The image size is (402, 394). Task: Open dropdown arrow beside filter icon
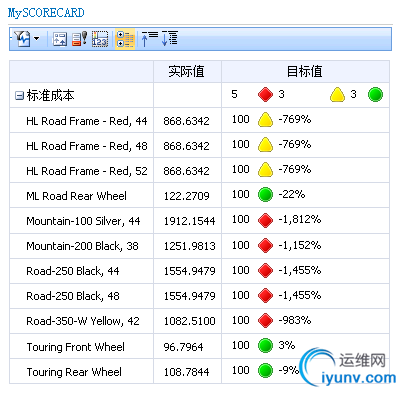(37, 39)
